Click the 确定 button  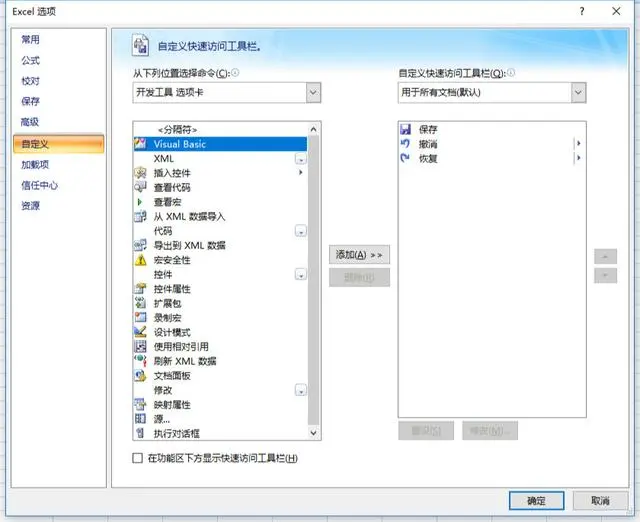536,500
